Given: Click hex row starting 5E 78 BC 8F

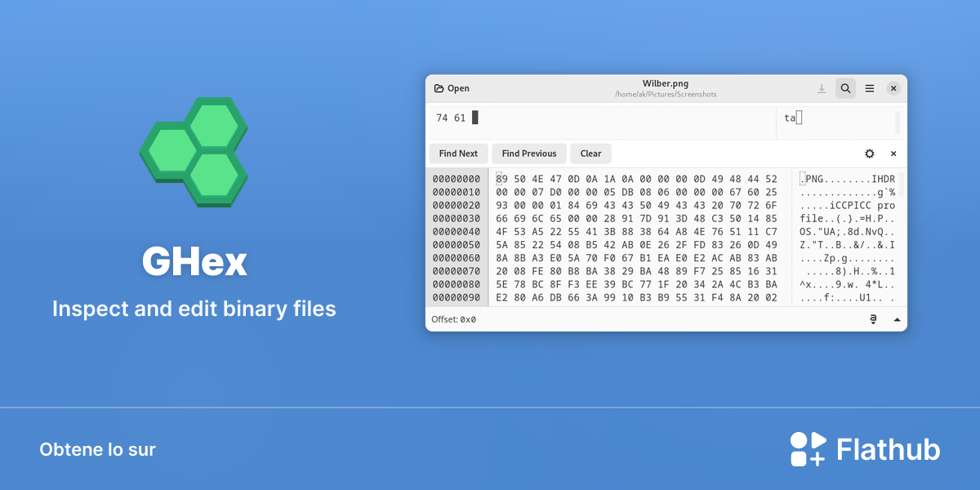Looking at the screenshot, I should (637, 284).
